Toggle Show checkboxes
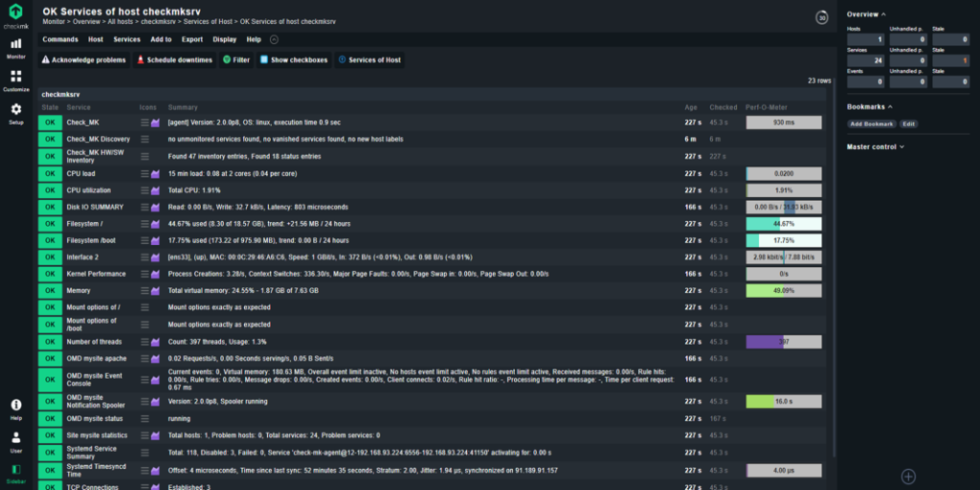 (x=294, y=60)
